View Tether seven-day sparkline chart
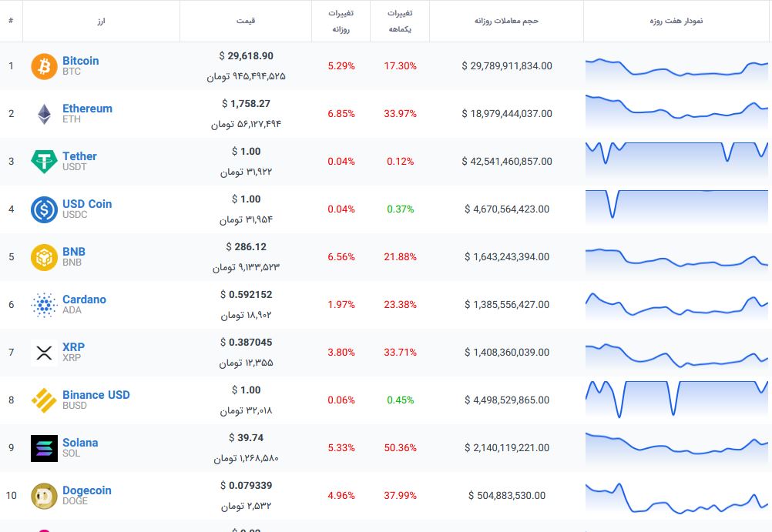 click(x=676, y=160)
